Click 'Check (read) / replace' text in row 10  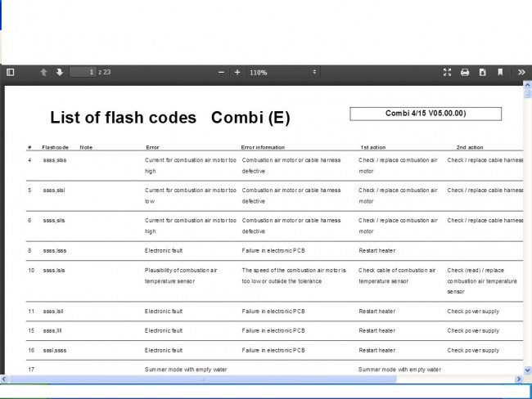point(476,271)
